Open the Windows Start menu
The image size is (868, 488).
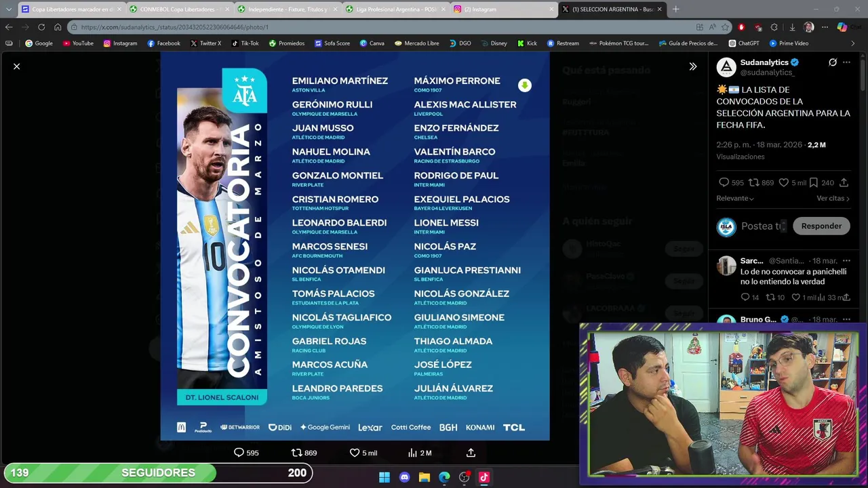click(x=384, y=477)
